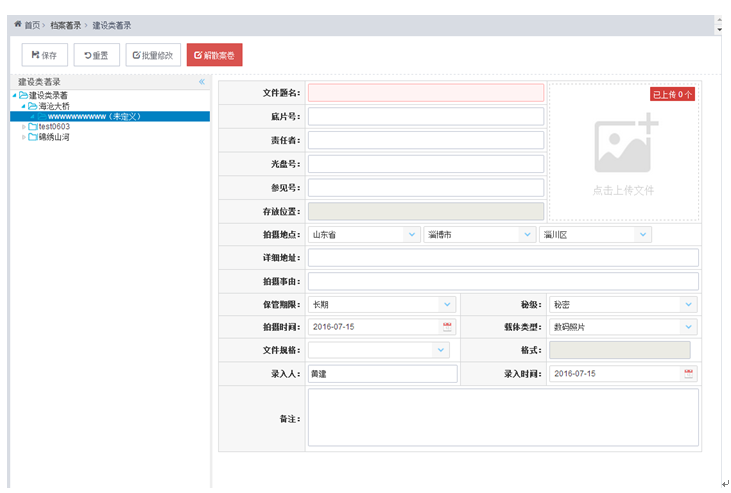
Task: Click the scrollbar up arrow
Action: coord(719,20)
